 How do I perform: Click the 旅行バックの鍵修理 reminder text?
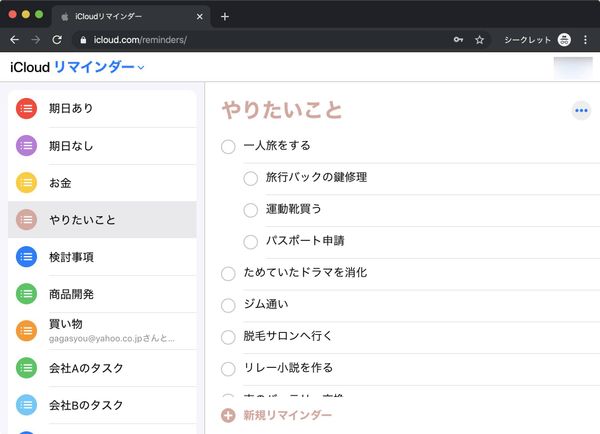click(x=316, y=177)
